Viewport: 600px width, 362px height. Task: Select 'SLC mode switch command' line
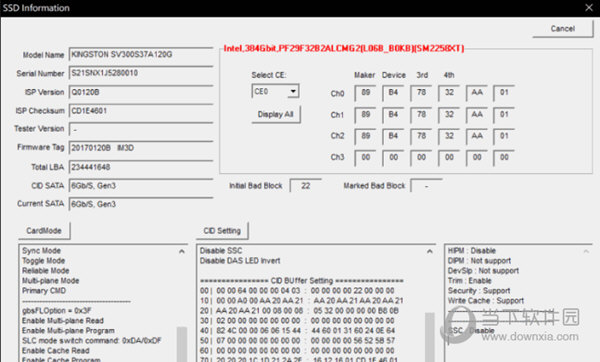[x=92, y=340]
